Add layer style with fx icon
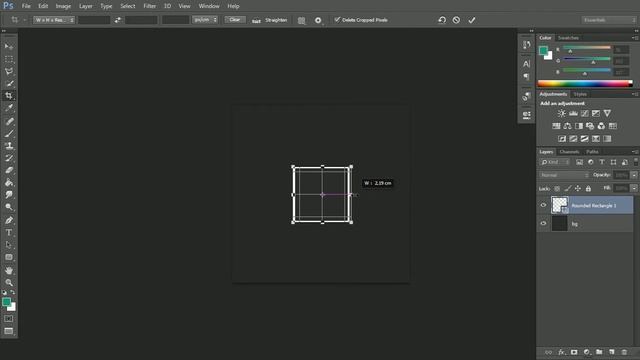The height and width of the screenshot is (360, 640). click(x=562, y=352)
